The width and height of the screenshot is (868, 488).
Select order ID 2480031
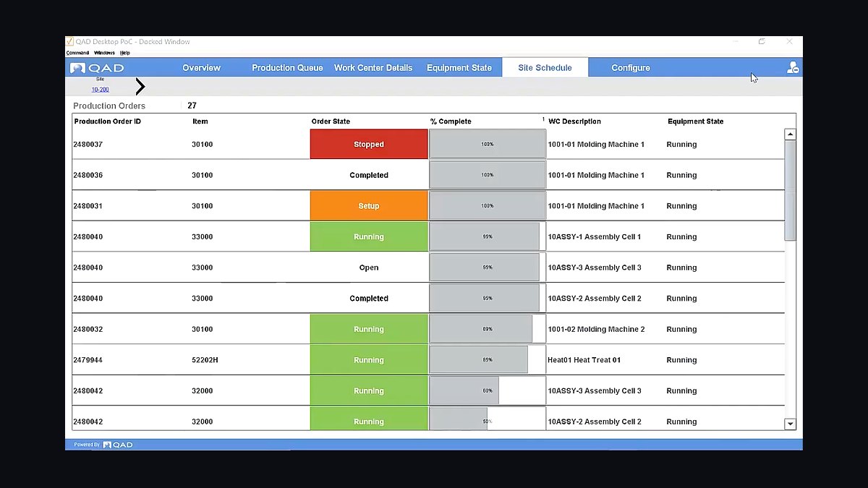coord(88,206)
